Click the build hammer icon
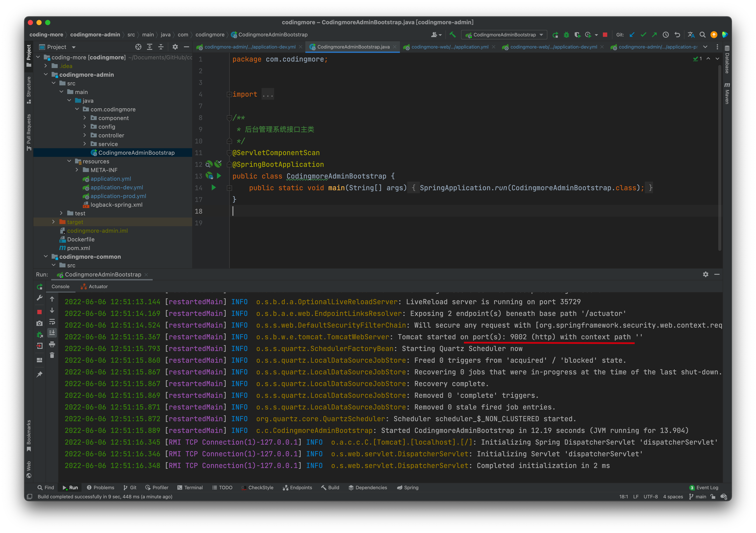This screenshot has width=756, height=533. (x=453, y=34)
